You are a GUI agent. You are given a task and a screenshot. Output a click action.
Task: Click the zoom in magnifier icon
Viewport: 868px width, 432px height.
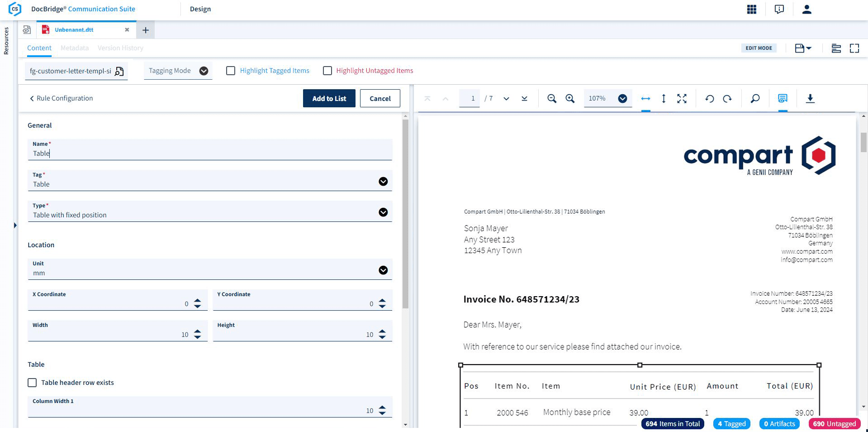tap(570, 99)
